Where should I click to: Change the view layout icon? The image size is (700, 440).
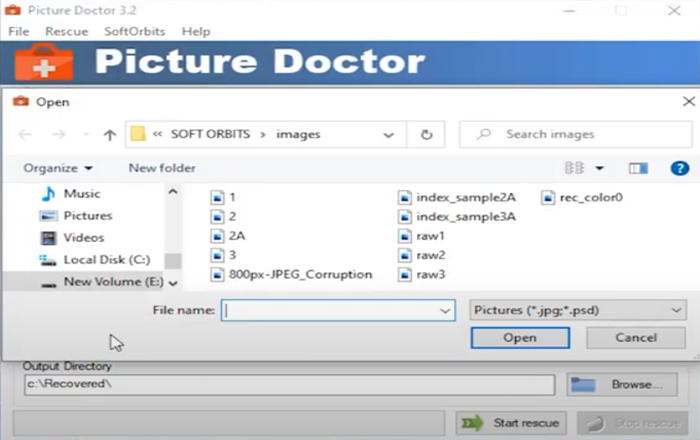[574, 168]
